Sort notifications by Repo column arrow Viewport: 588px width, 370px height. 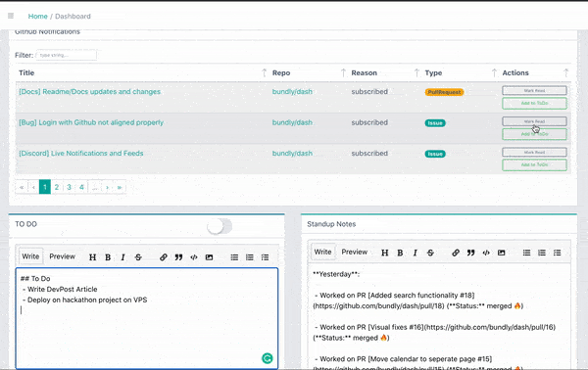[x=343, y=72]
